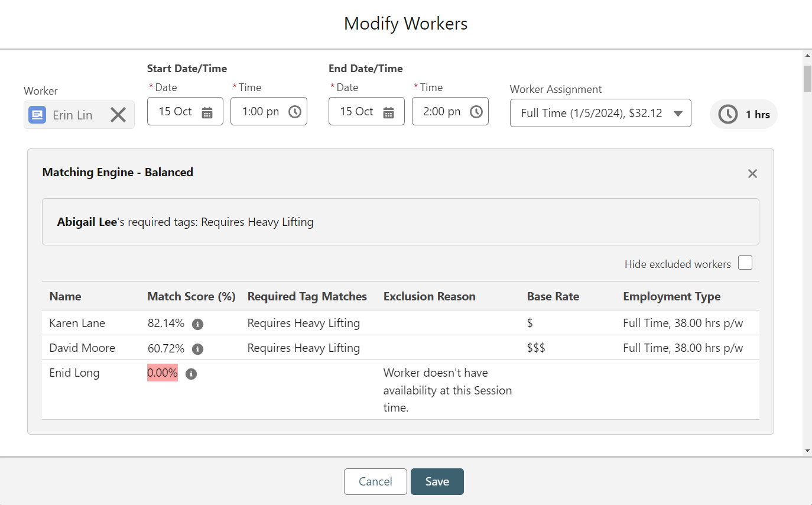
Task: Open the End Time clock picker
Action: click(x=476, y=111)
